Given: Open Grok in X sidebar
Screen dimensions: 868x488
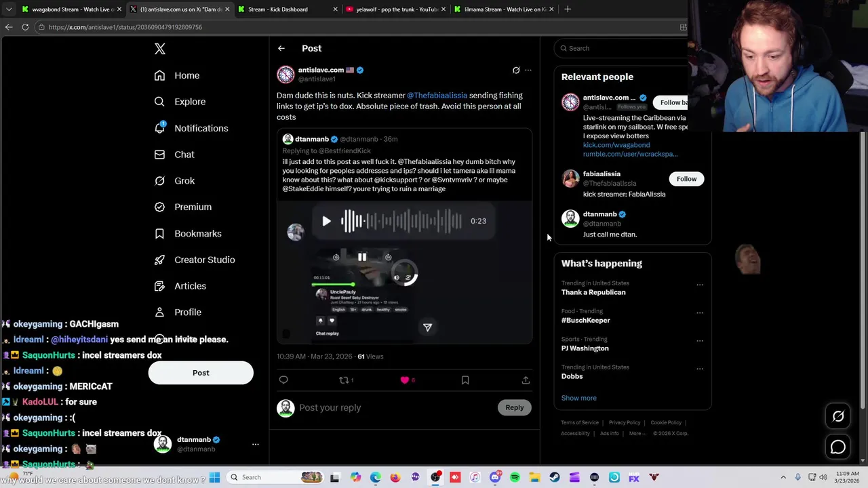Looking at the screenshot, I should [x=174, y=181].
